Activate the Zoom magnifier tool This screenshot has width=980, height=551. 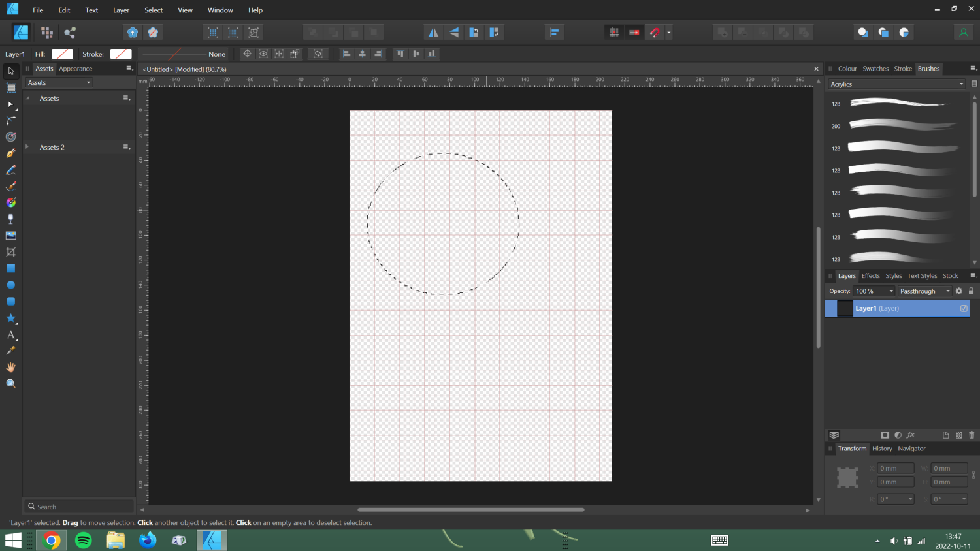click(x=10, y=384)
